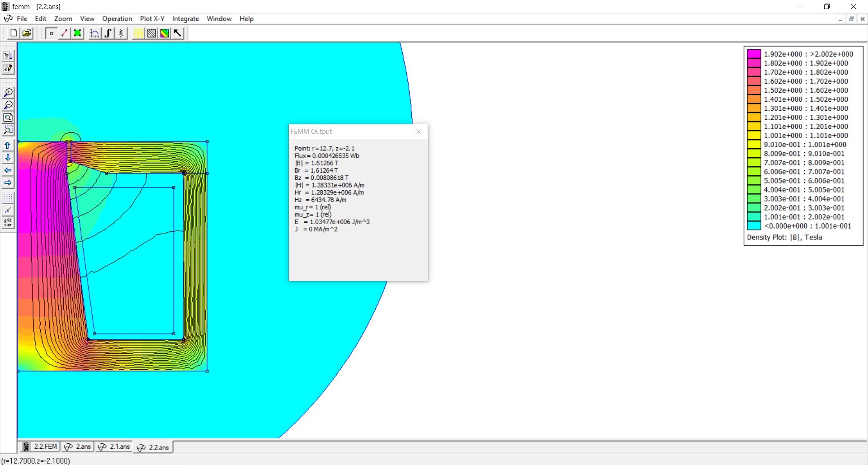Screen dimensions: 868x465
Task: Open the document control menu icon
Action: pyautogui.click(x=8, y=19)
